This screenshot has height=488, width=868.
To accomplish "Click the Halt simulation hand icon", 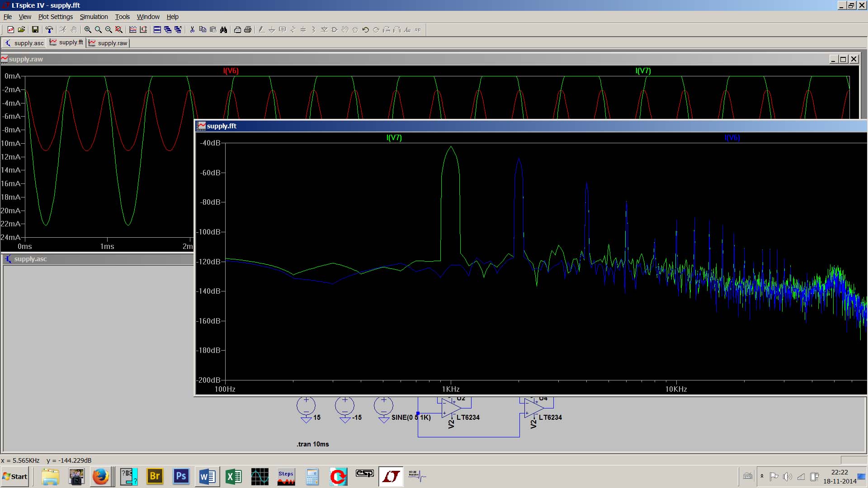I will [74, 30].
